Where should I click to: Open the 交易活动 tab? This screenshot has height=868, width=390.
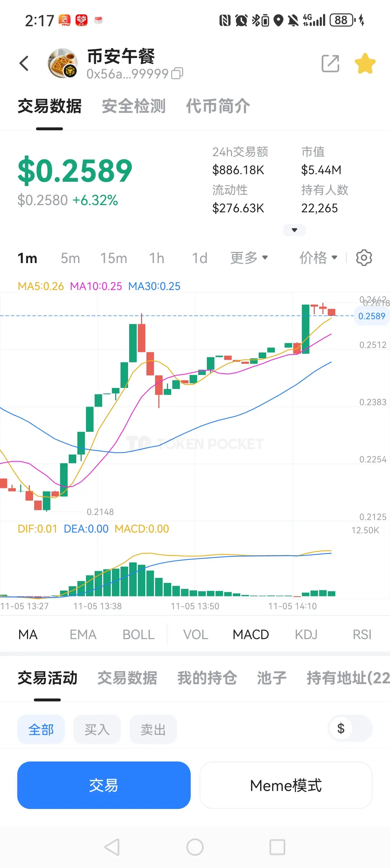point(47,678)
